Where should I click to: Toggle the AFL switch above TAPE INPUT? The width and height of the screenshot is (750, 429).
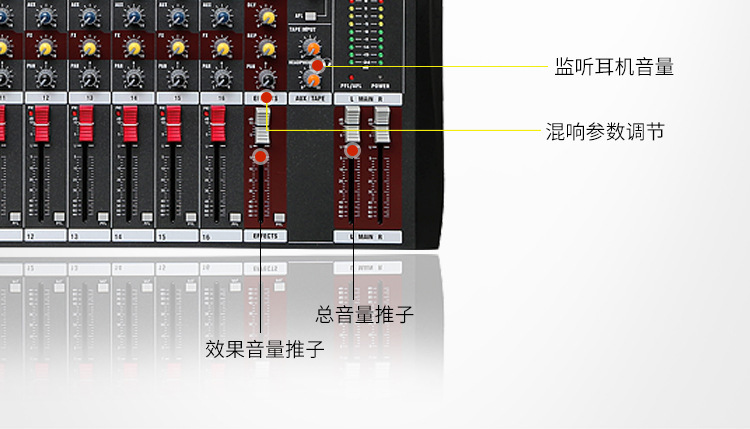310,16
